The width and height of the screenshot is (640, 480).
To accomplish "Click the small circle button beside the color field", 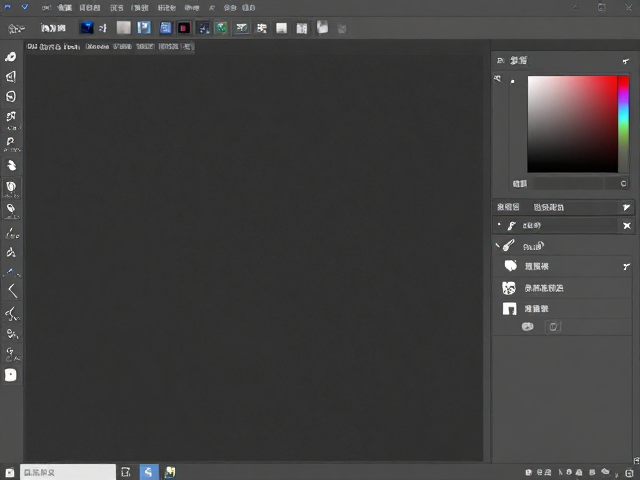I will [x=623, y=184].
